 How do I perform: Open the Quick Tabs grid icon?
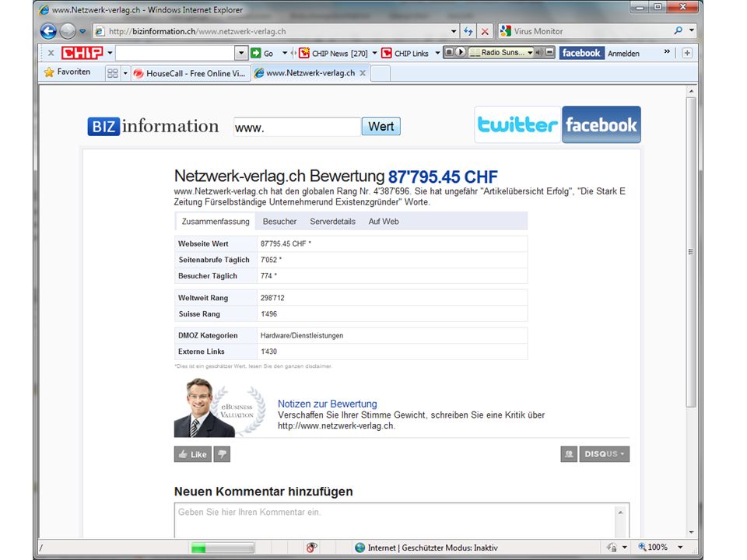tap(112, 73)
